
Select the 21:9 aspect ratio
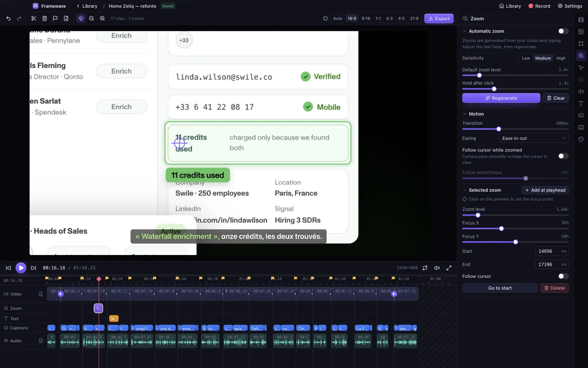click(x=414, y=18)
